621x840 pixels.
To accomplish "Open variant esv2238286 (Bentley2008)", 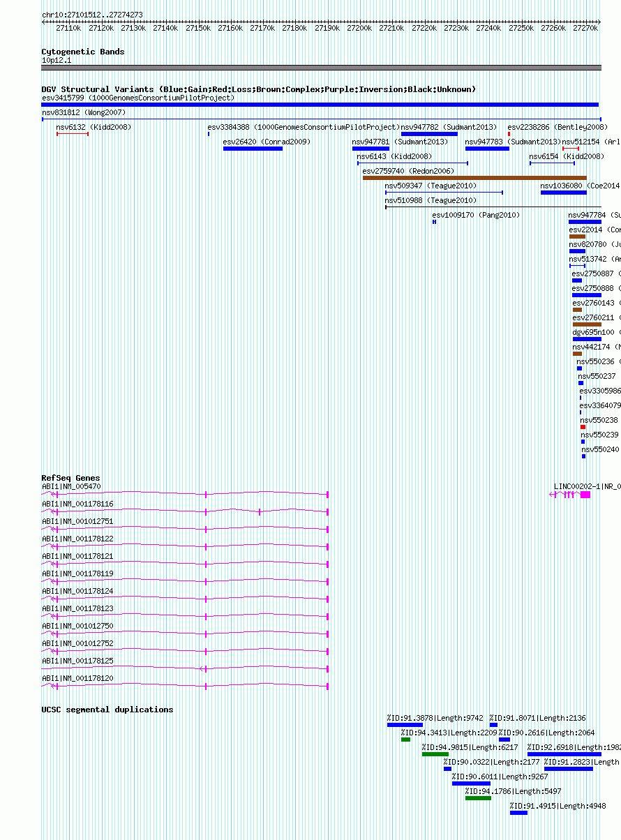I will click(x=558, y=127).
